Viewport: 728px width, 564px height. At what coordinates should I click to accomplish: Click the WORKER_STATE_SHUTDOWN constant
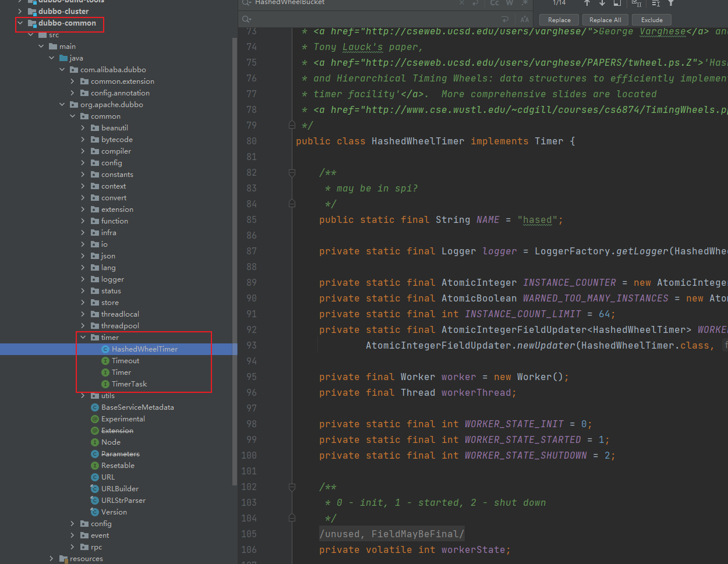click(526, 455)
